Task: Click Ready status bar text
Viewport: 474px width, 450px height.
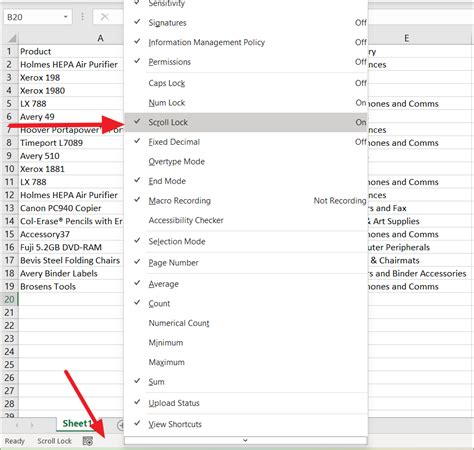Action: (15, 441)
